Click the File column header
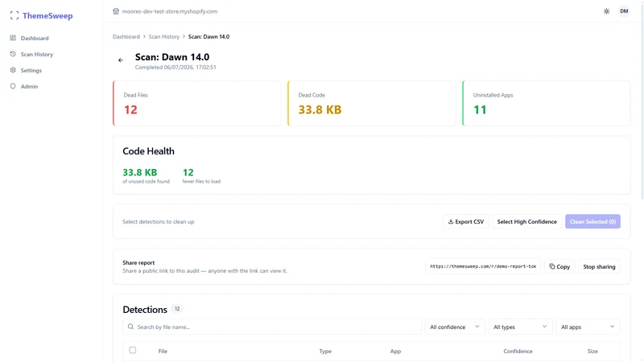Viewport: 644px width, 362px height. pyautogui.click(x=163, y=352)
